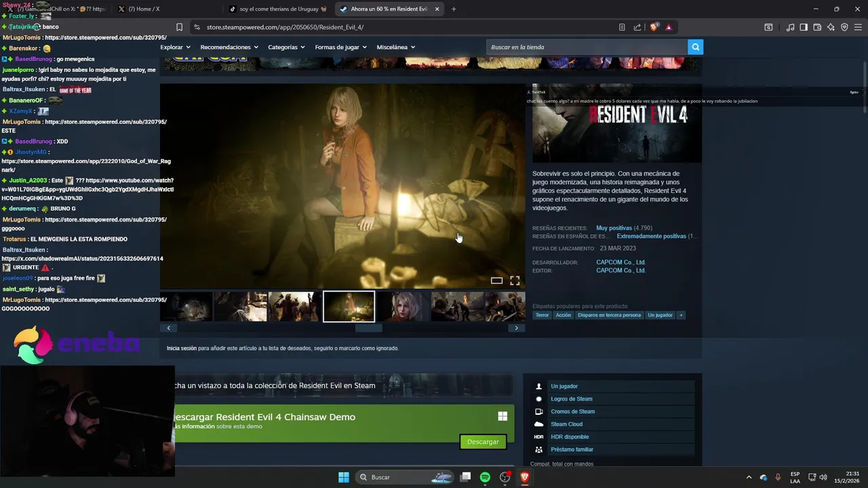
Task: Click the Disparos en tercera persona tag
Action: coord(609,315)
